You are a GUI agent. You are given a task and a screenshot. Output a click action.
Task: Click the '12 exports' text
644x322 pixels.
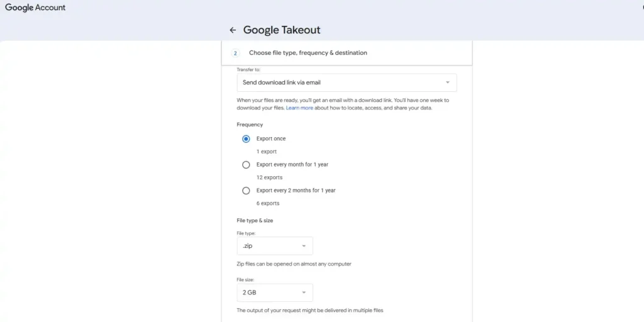(x=269, y=177)
